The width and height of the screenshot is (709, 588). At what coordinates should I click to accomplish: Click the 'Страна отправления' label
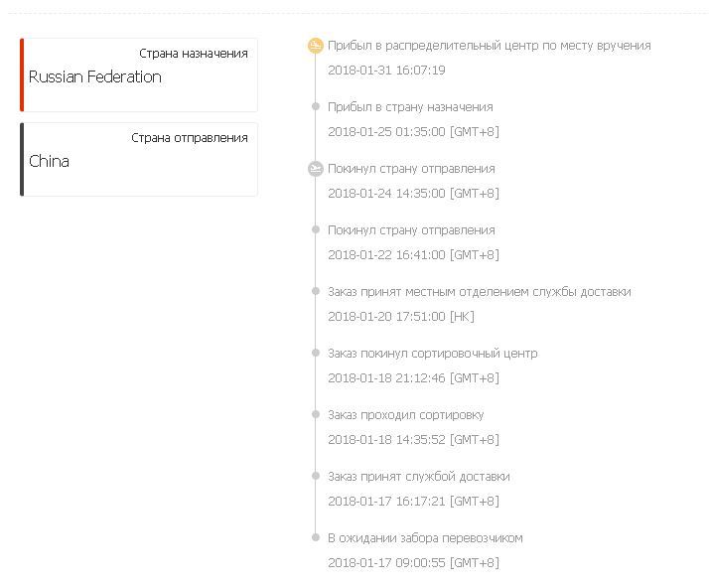(x=190, y=138)
